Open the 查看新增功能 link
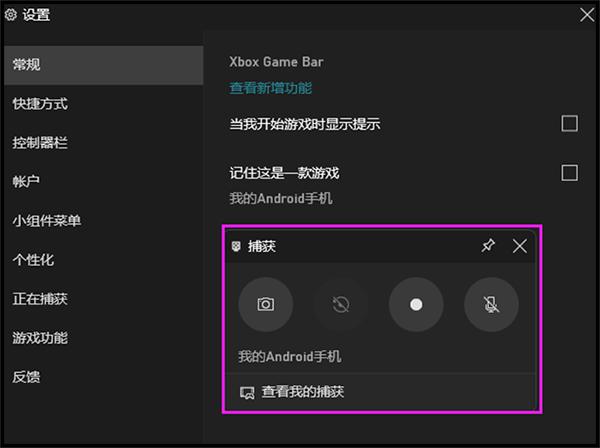Screen dimensions: 600x448 [271, 88]
